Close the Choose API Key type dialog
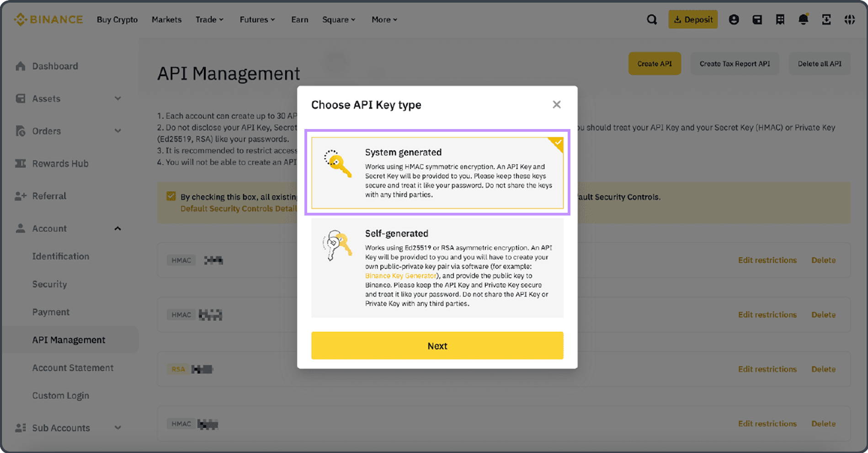Viewport: 868px width, 453px height. [x=557, y=104]
